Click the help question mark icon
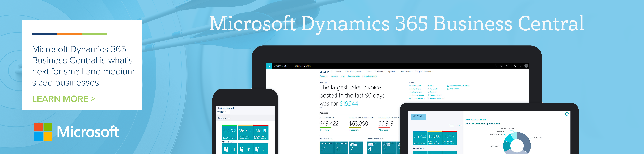The width and height of the screenshot is (644, 154). [521, 66]
